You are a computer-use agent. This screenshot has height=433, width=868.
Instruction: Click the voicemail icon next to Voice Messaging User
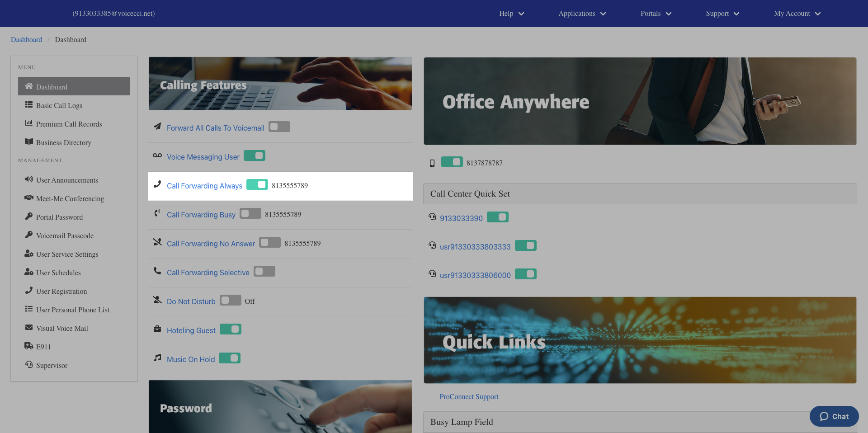point(157,155)
